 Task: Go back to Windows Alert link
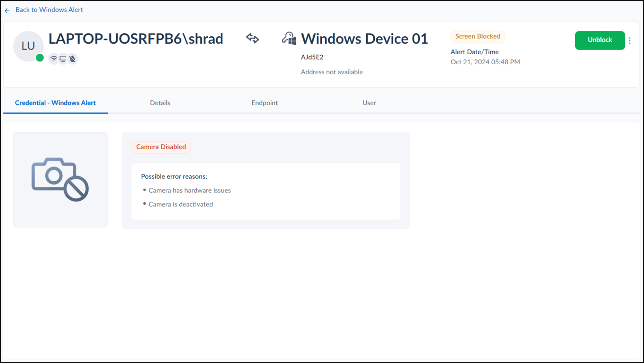point(49,10)
